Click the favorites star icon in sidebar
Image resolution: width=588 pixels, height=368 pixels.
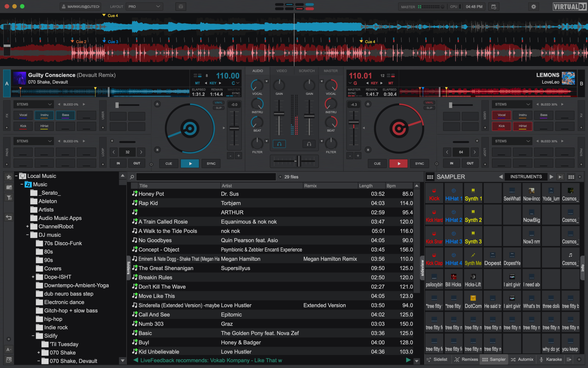[x=8, y=177]
